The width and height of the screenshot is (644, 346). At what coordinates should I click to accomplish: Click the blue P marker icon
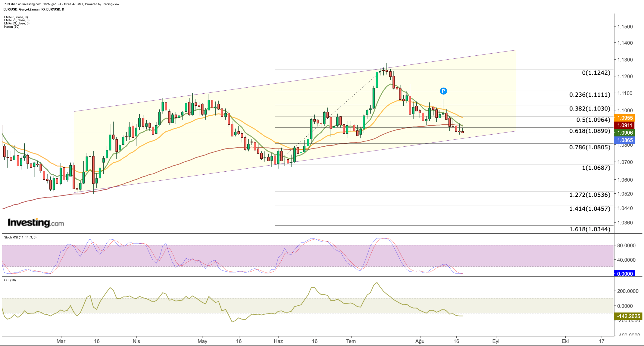[x=443, y=91]
